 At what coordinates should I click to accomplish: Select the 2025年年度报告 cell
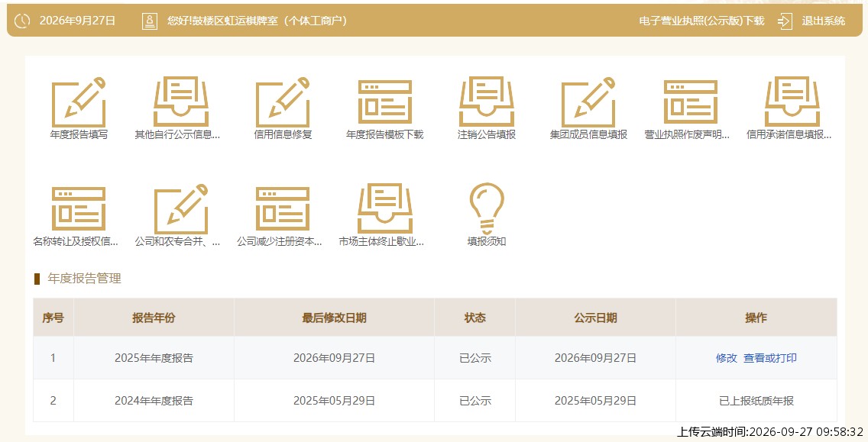[x=154, y=358]
